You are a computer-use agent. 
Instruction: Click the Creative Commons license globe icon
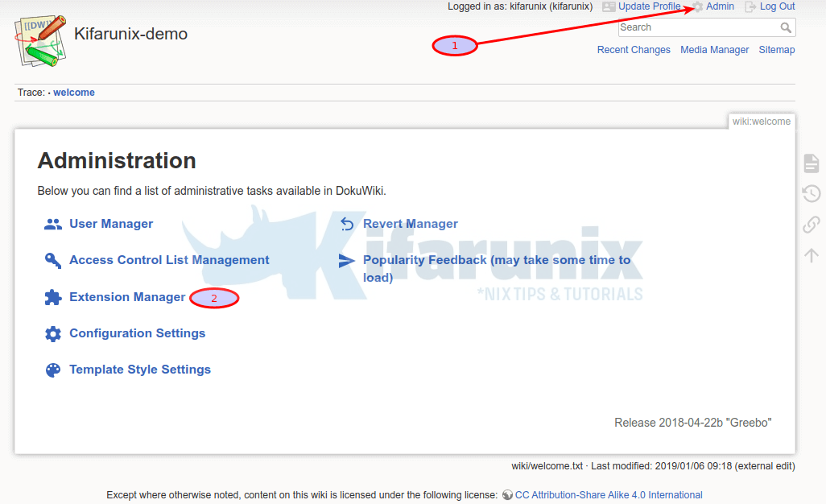[507, 495]
